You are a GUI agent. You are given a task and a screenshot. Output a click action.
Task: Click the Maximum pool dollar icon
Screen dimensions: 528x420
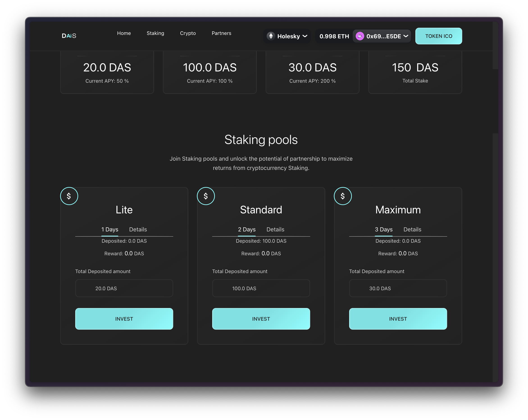[x=343, y=196]
